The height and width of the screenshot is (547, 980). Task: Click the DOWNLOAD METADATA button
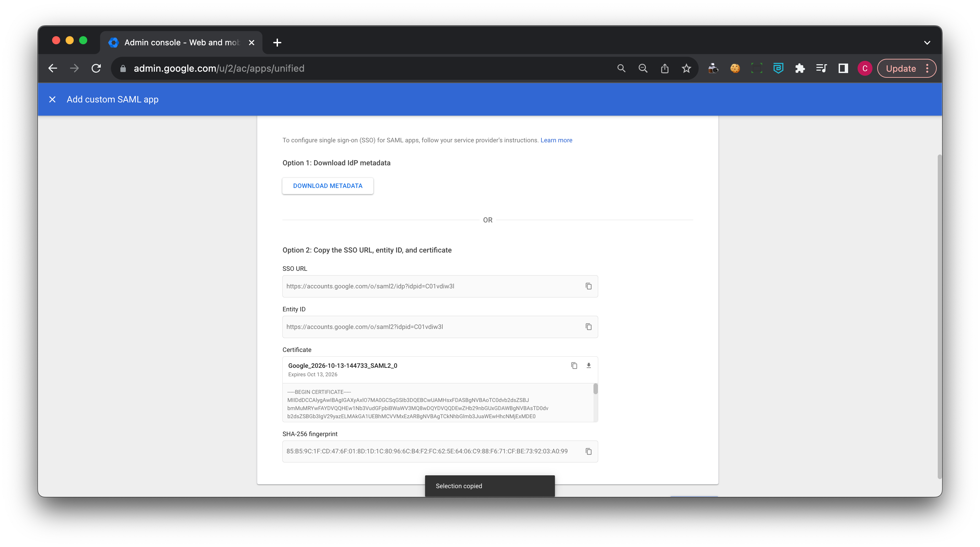[328, 186]
